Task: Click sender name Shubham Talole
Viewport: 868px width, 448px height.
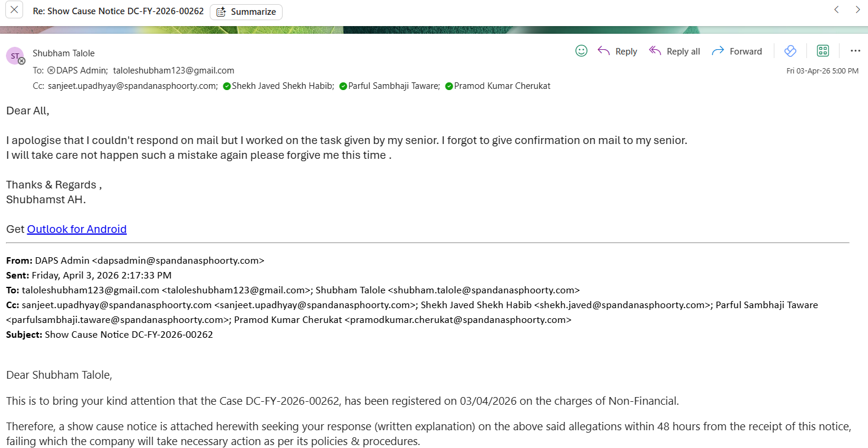Action: [x=63, y=53]
